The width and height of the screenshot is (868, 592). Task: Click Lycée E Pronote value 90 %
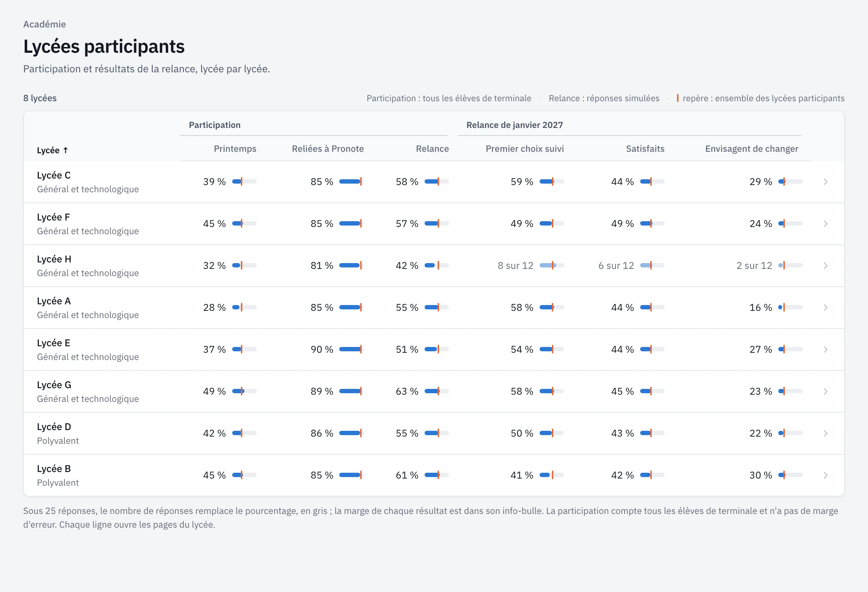point(322,349)
